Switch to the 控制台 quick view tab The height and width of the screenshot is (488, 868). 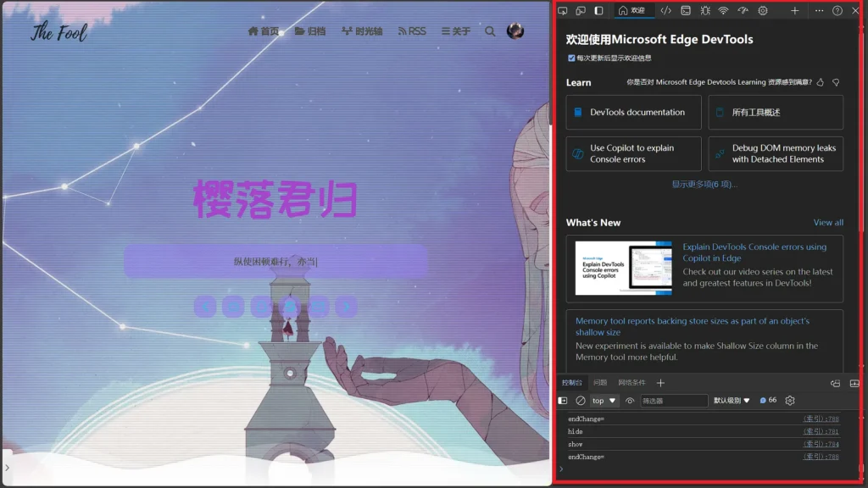point(572,383)
